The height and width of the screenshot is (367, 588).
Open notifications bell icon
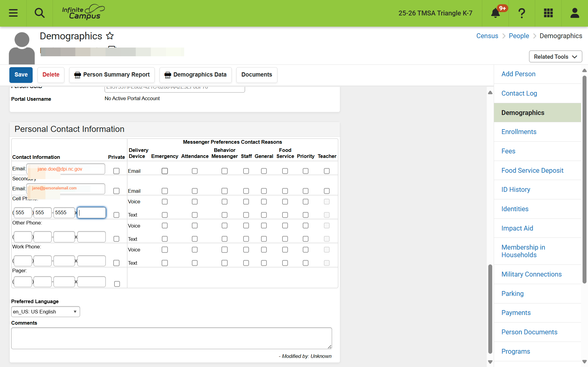click(x=495, y=13)
